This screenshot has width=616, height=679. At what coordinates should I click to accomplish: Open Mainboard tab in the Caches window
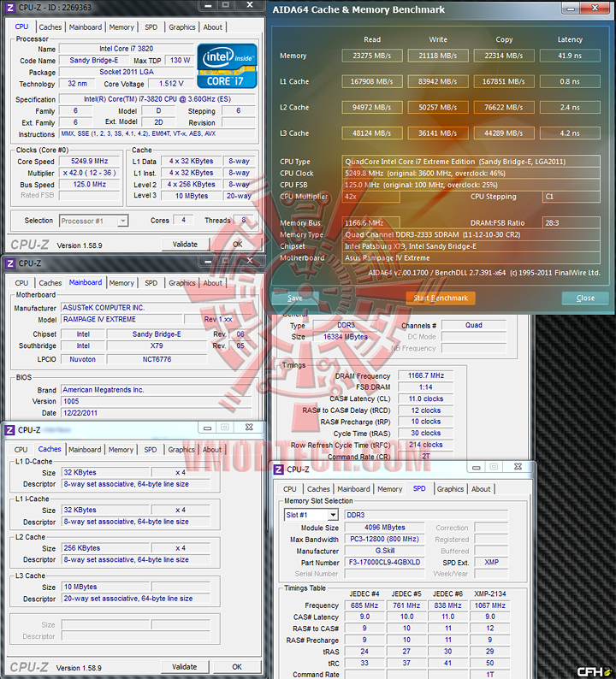[x=85, y=450]
